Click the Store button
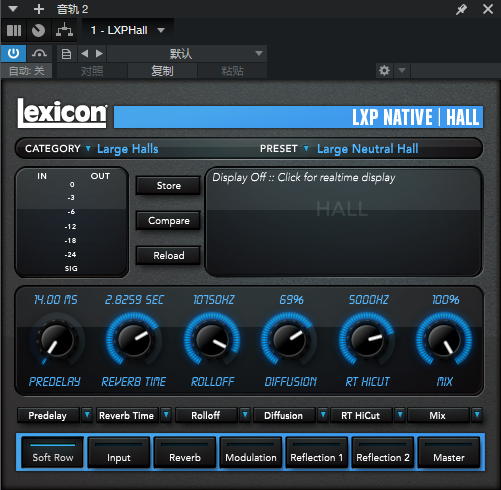The width and height of the screenshot is (501, 490). 169,186
